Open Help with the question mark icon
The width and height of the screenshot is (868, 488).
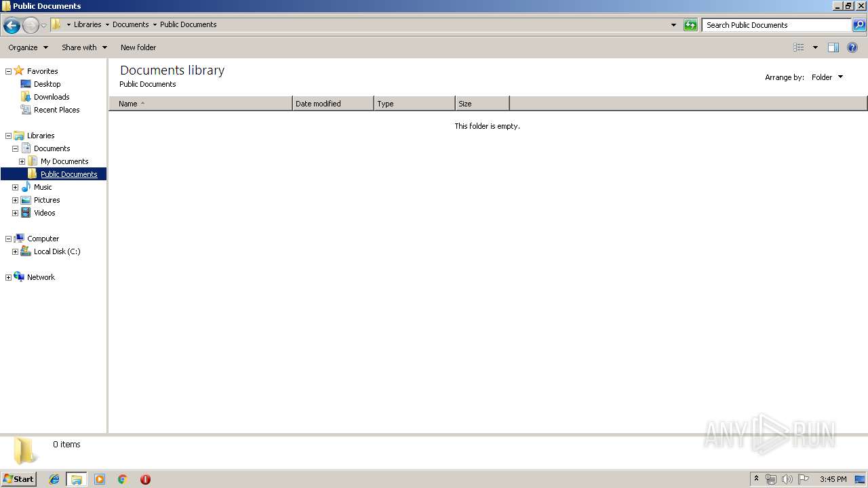(x=852, y=47)
